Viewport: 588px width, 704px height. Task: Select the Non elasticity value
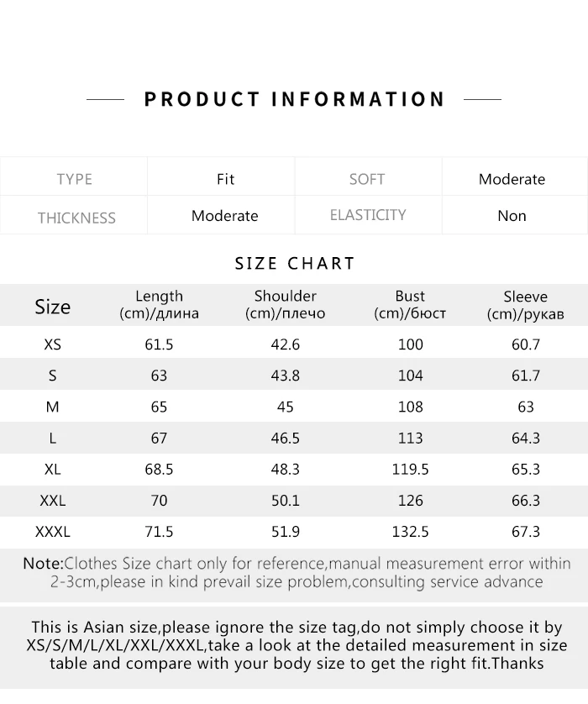pyautogui.click(x=512, y=216)
